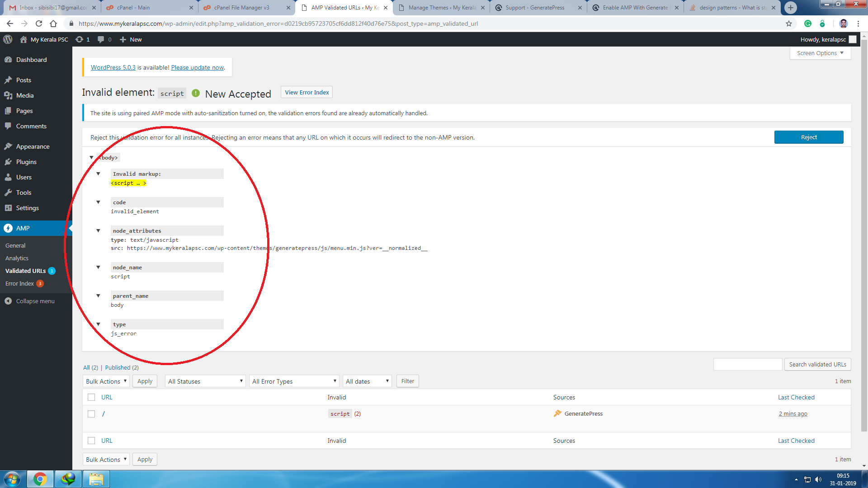Click the Collapse menu arrow icon

point(8,301)
